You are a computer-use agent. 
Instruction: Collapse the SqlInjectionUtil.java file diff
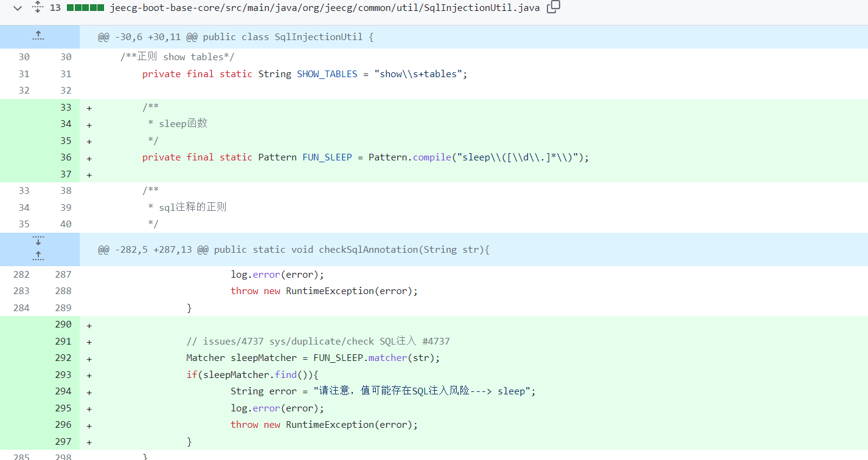18,8
